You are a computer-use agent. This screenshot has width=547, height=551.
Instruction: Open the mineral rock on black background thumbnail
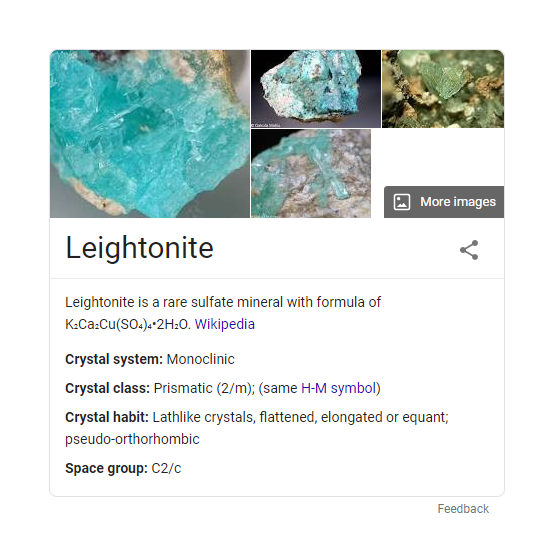[x=316, y=89]
